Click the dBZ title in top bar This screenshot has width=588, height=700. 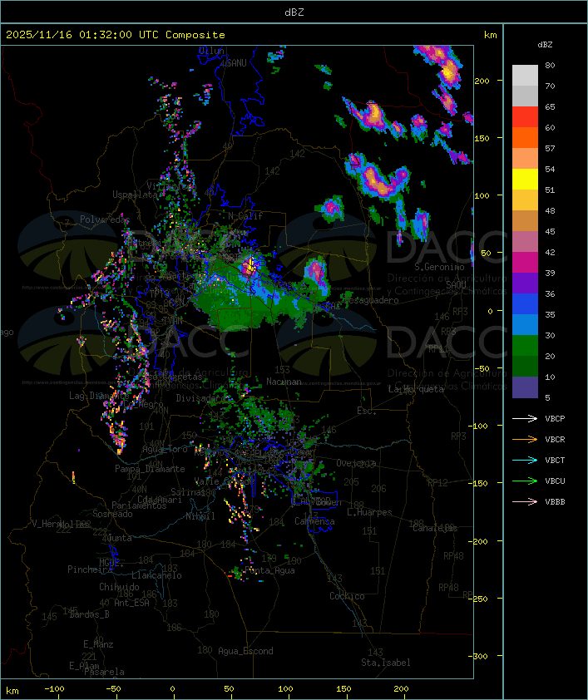(x=294, y=12)
